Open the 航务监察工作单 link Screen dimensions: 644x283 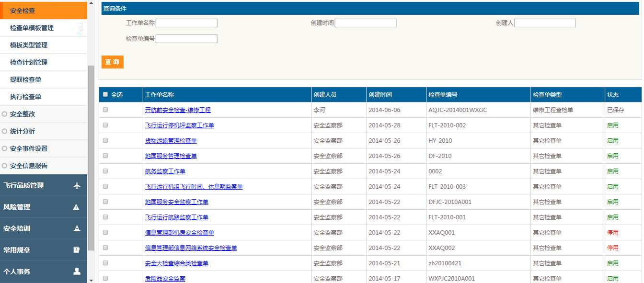(165, 171)
